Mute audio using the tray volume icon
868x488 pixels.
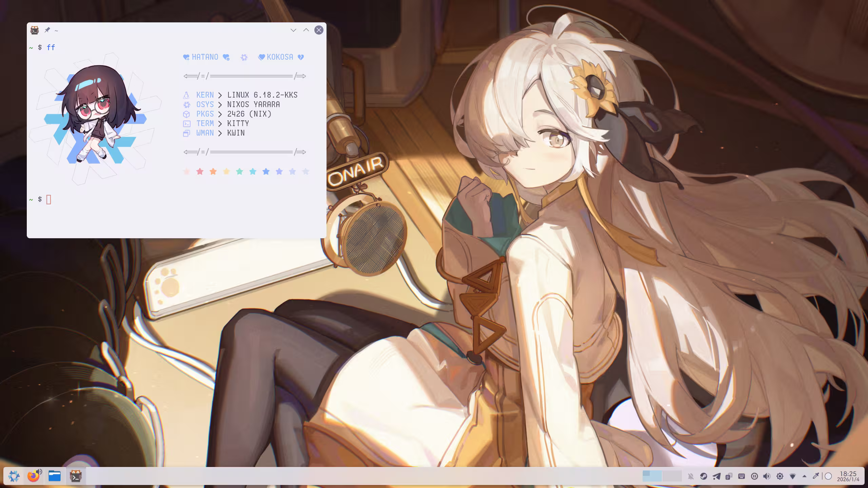click(x=766, y=476)
